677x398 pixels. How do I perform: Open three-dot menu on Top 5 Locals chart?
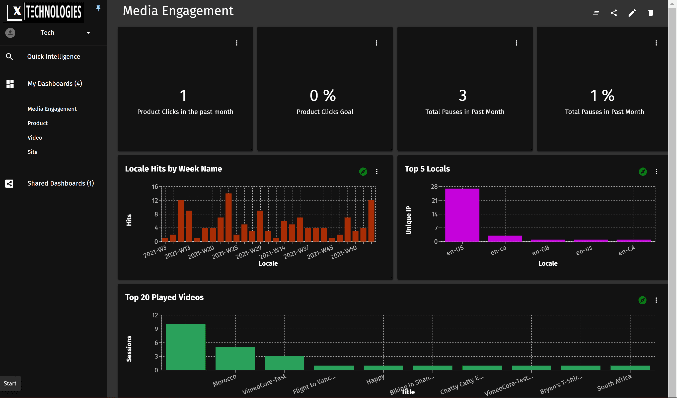click(x=656, y=172)
